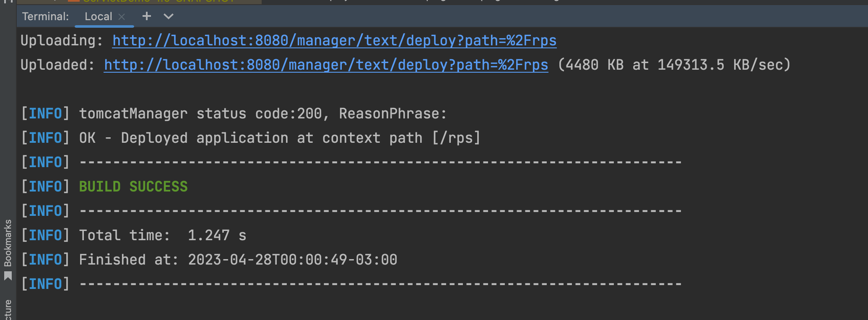Open the Uploaded localhost deploy URL
Viewport: 868px width, 320px height.
click(x=326, y=65)
